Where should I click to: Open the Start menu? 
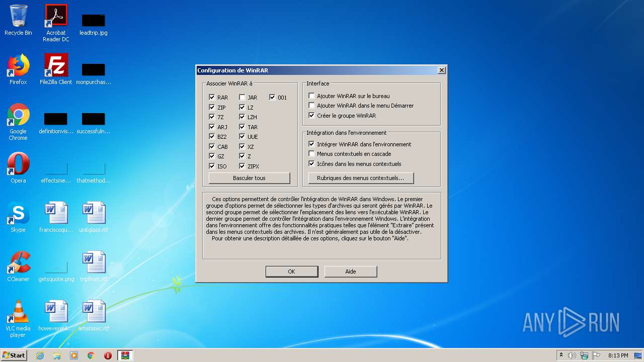click(x=14, y=355)
